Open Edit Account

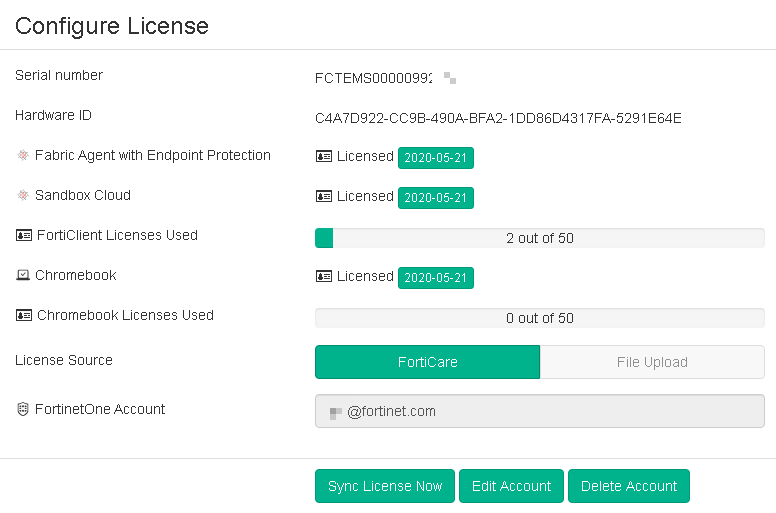[x=511, y=486]
